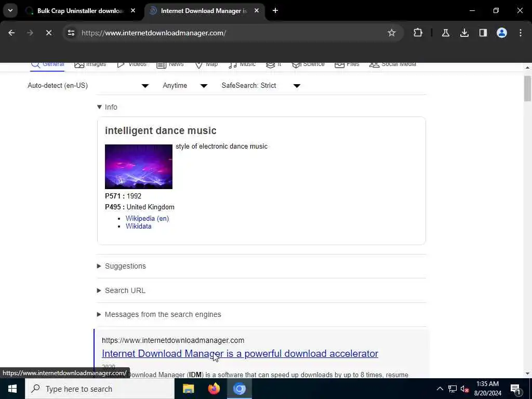Close the Bulk Crap Uninstaller tab
Screen dimensions: 532x399
[x=133, y=11]
